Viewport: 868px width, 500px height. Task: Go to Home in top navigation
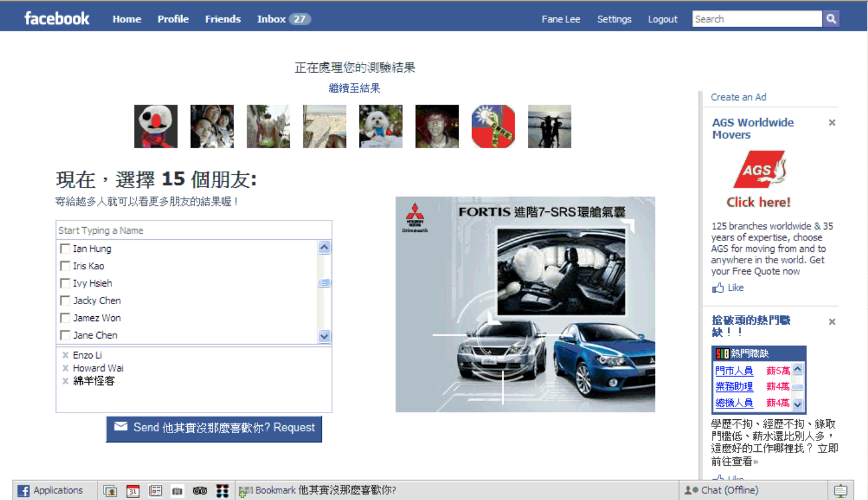coord(126,19)
